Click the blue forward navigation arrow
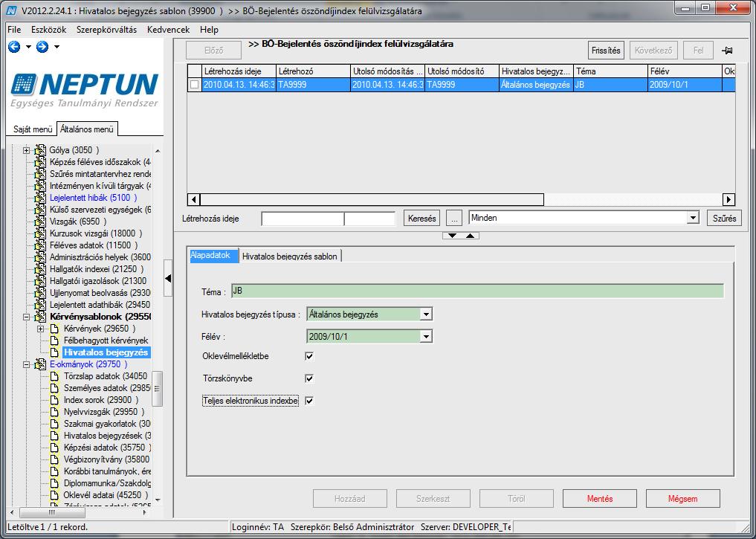The width and height of the screenshot is (756, 539). (x=42, y=47)
